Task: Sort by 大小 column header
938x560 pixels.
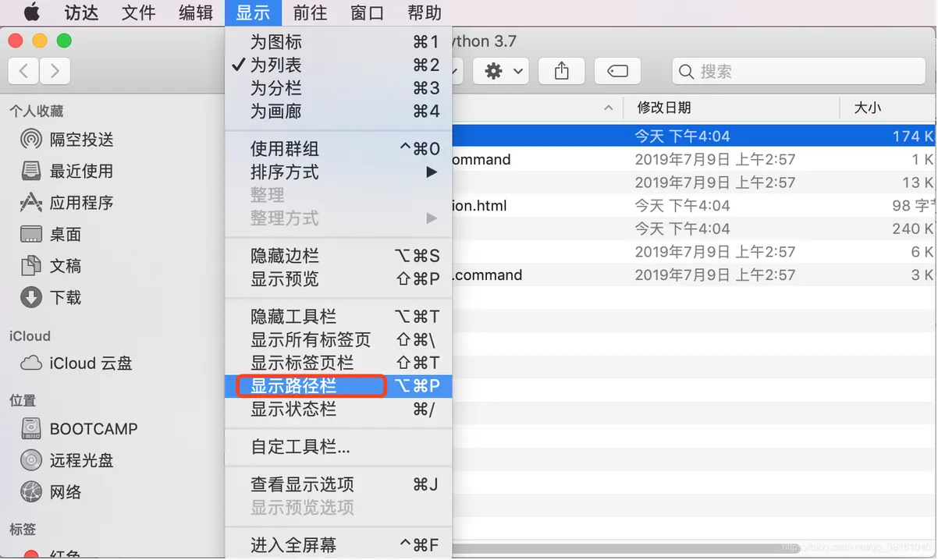Action: [867, 108]
